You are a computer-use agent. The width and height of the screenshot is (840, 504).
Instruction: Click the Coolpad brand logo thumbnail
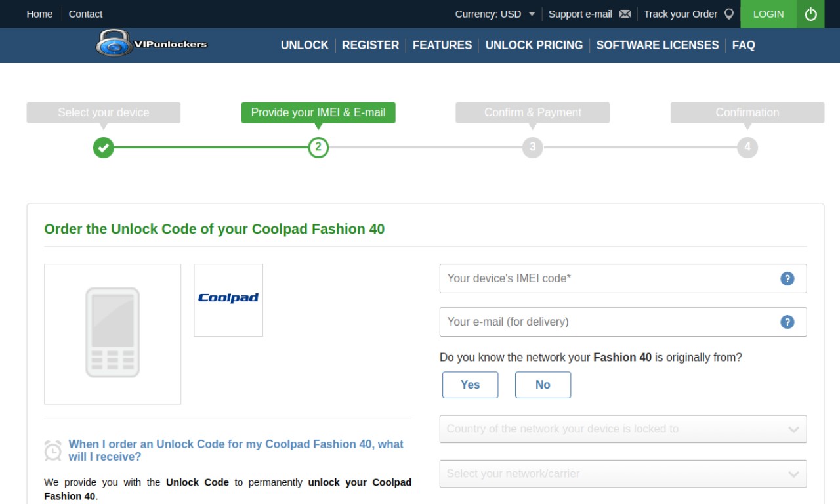[228, 300]
